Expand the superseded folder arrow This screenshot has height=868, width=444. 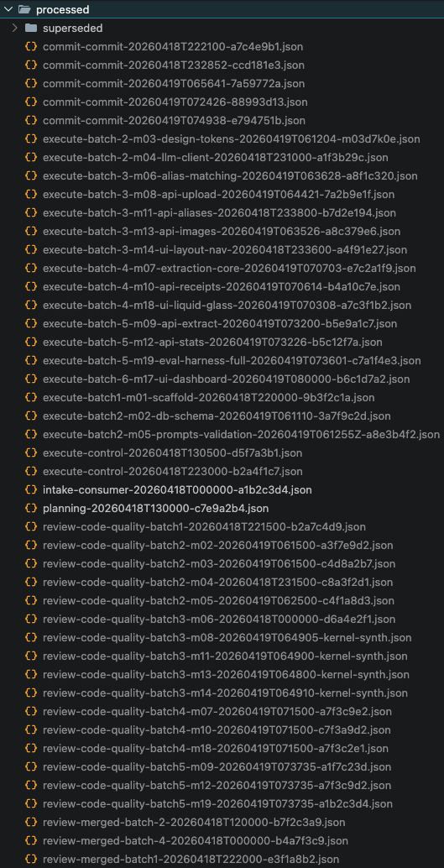15,28
